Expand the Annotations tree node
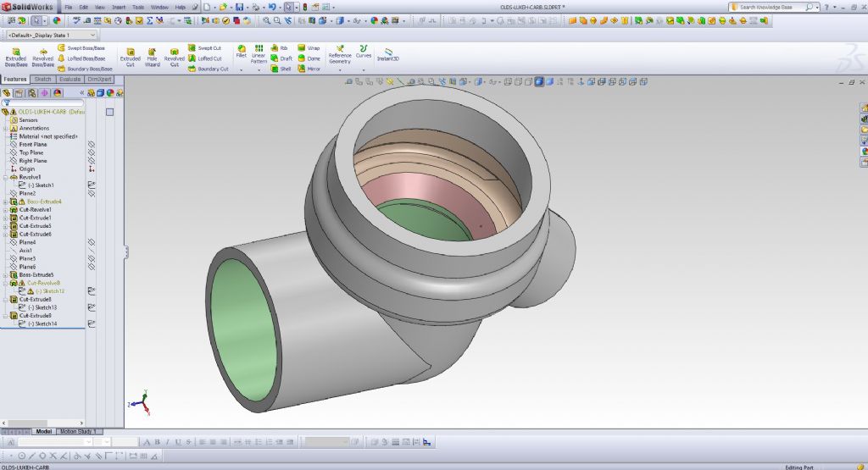 pos(5,128)
